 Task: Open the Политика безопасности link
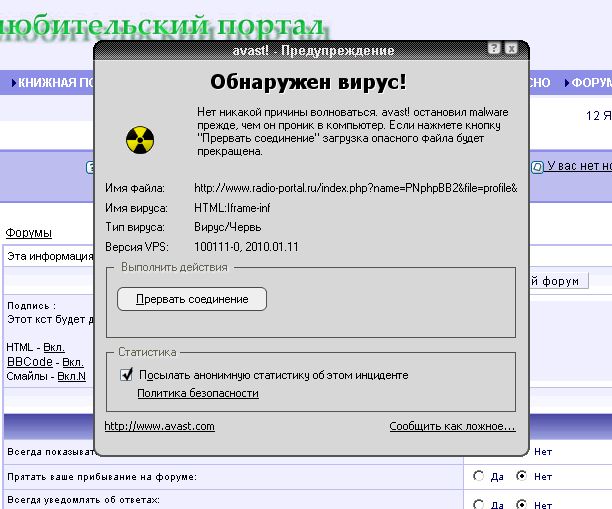pos(197,393)
